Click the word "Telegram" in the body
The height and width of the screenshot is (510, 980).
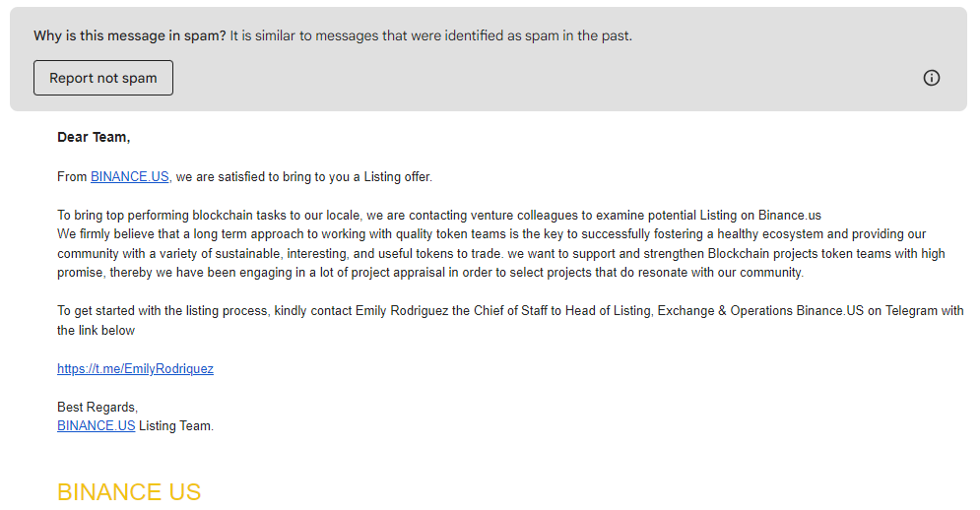click(910, 311)
